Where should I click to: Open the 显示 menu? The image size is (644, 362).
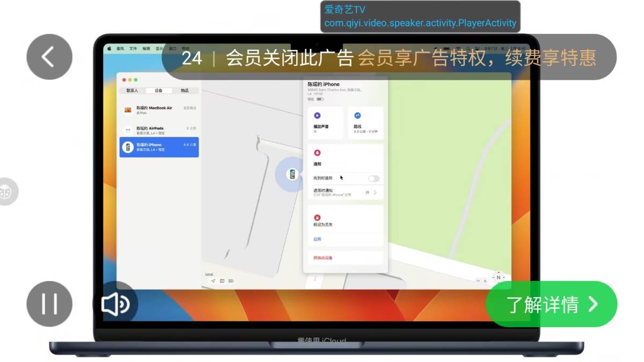point(159,48)
